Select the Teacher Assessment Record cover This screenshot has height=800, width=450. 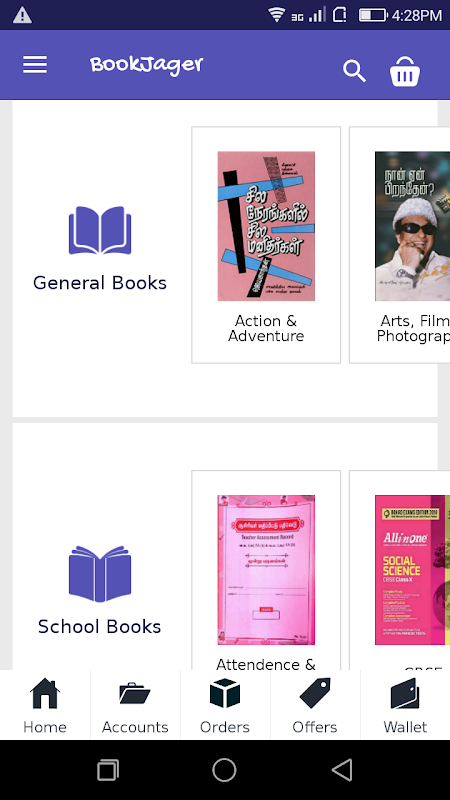coord(266,570)
